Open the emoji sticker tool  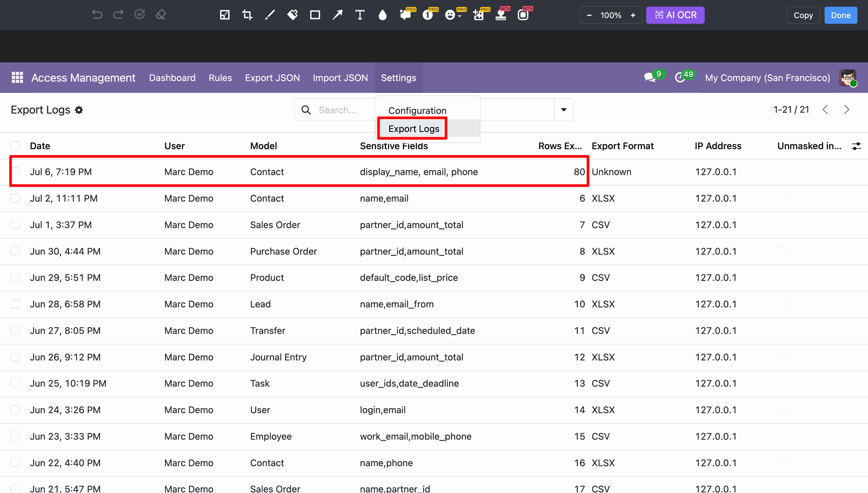tap(450, 15)
